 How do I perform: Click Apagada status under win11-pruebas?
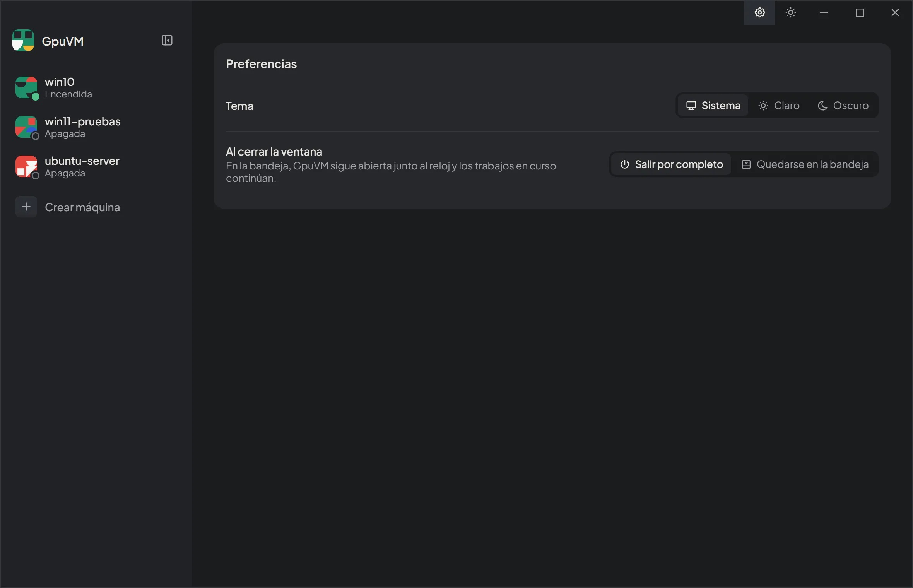65,133
